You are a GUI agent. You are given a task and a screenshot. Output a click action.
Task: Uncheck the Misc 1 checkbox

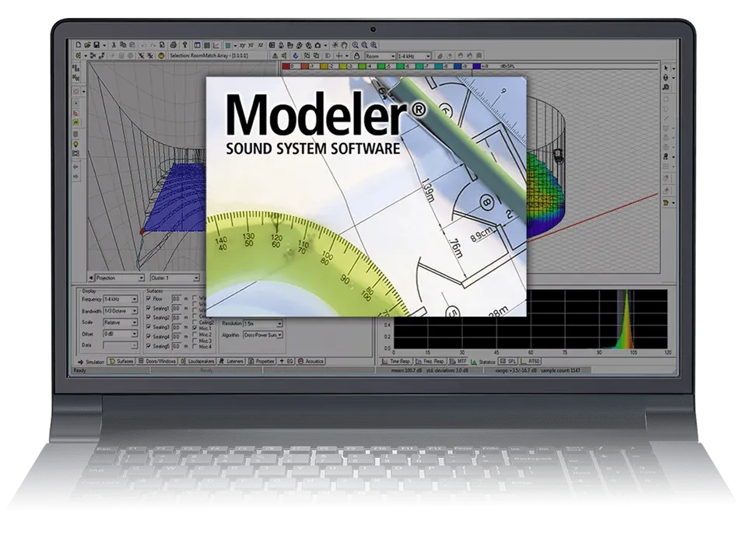pos(195,327)
